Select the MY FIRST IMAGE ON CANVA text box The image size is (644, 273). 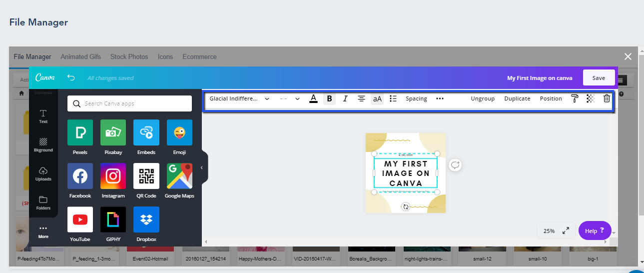click(406, 173)
